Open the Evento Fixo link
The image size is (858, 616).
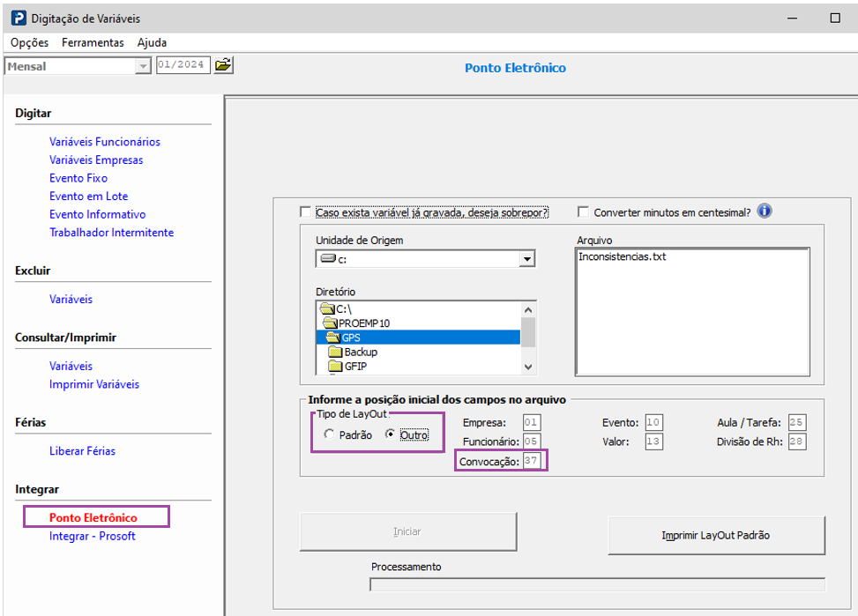point(78,178)
